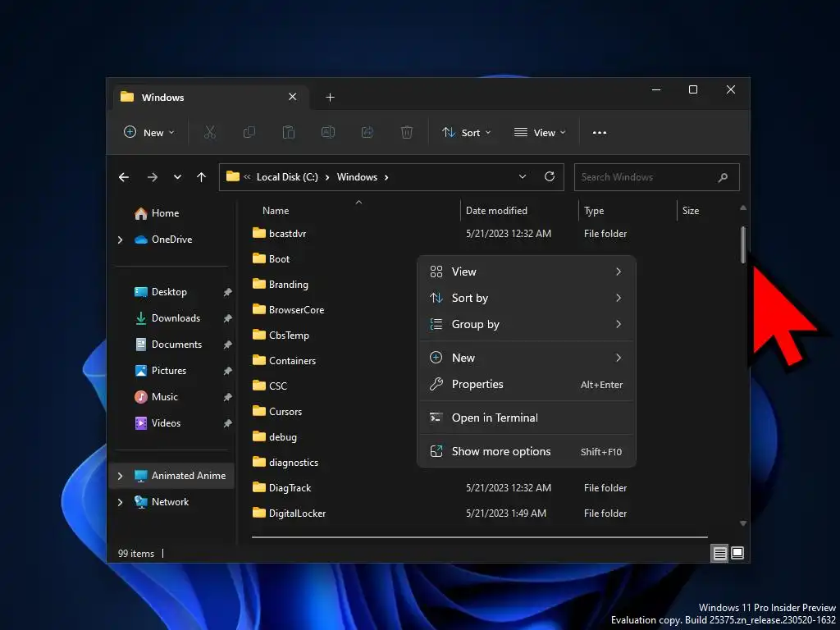Viewport: 840px width, 630px height.
Task: Go back with the left arrow
Action: tap(124, 177)
